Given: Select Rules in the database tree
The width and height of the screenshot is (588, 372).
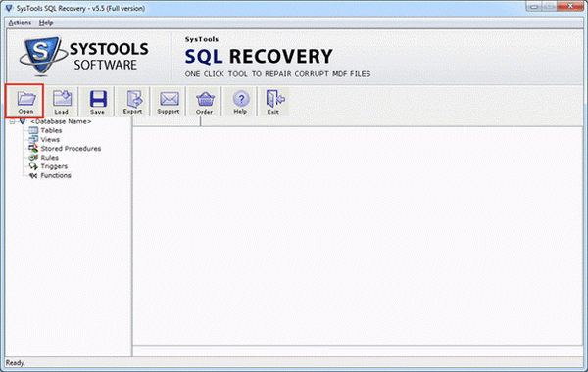Looking at the screenshot, I should coord(50,158).
